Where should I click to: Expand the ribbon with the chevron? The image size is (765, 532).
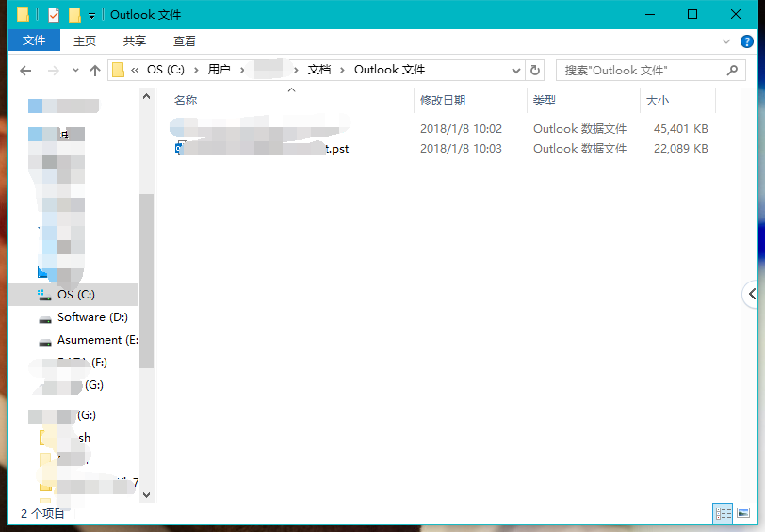coord(726,41)
